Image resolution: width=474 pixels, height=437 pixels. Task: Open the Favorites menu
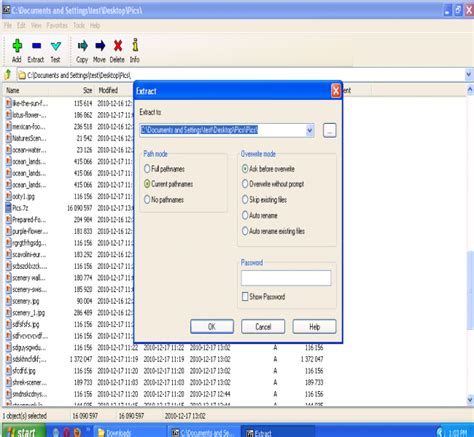point(57,25)
